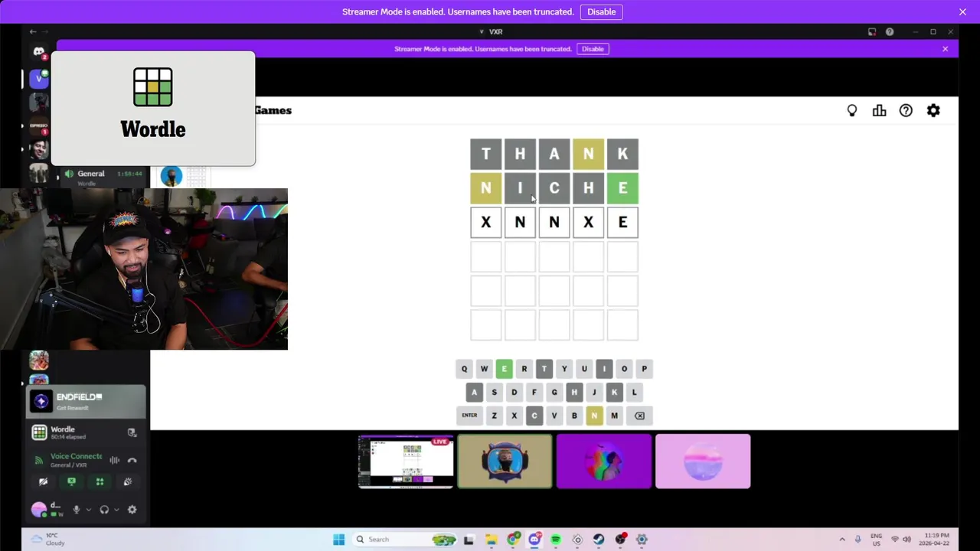Open Windows Start menu
980x551 pixels.
pyautogui.click(x=338, y=540)
